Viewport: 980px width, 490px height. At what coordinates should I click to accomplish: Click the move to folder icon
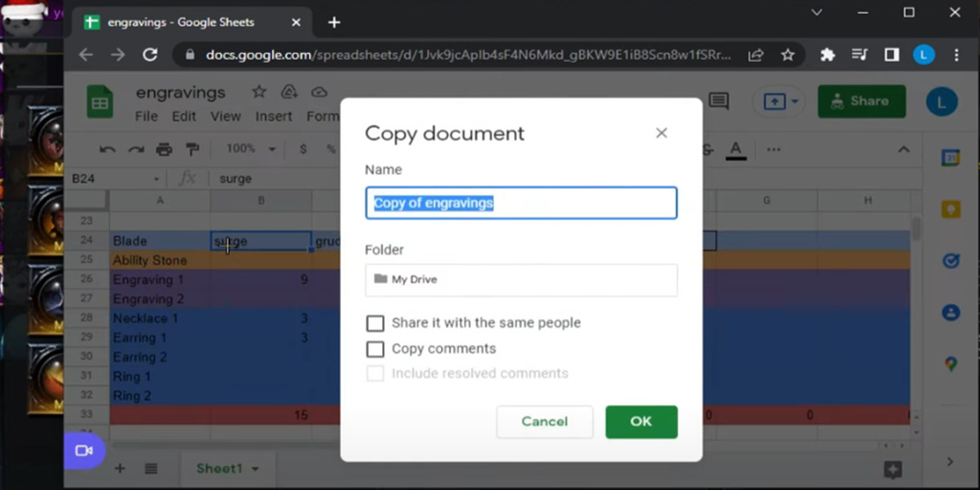pos(289,91)
